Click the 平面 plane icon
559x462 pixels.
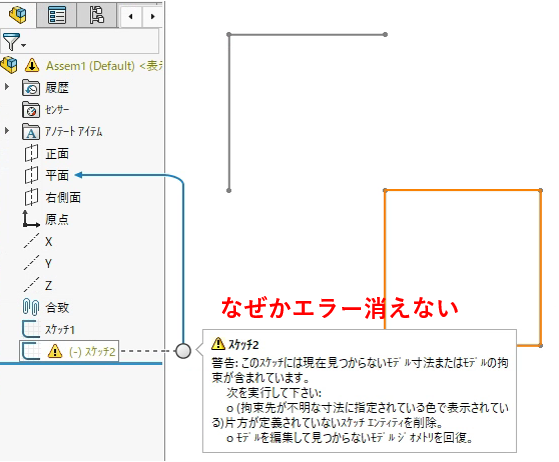(x=31, y=175)
